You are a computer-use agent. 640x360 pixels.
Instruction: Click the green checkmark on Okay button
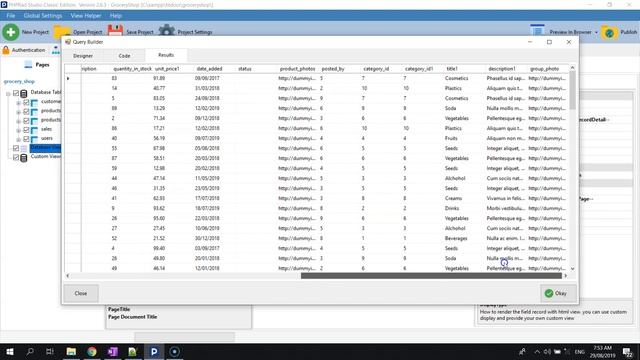549,293
